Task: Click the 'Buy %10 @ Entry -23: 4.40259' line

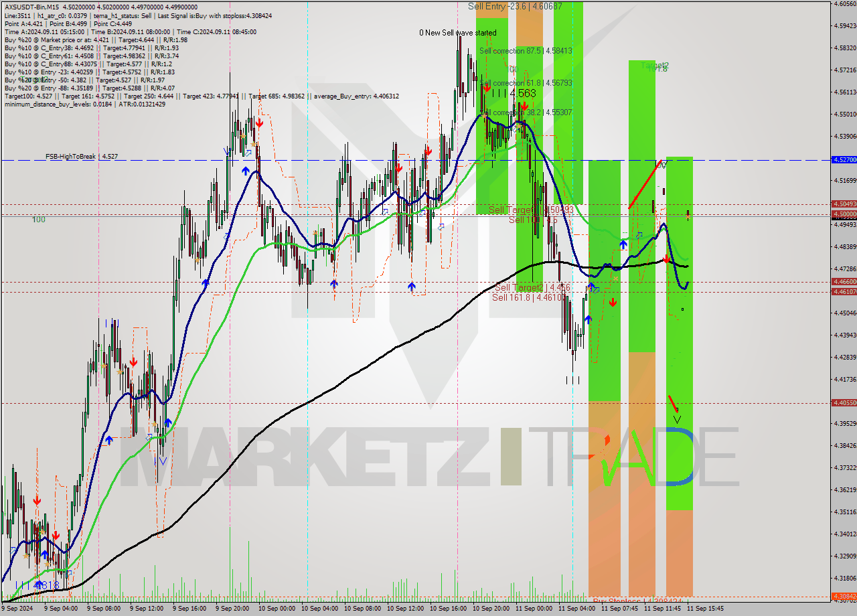Action: (x=89, y=72)
